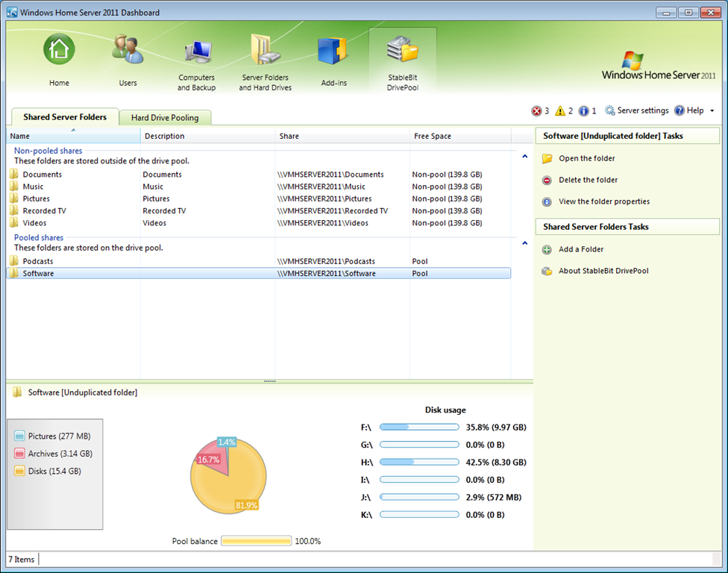Viewport: 728px width, 573px height.
Task: Click the Software [Unduplicated folder] details heading
Action: click(x=83, y=392)
